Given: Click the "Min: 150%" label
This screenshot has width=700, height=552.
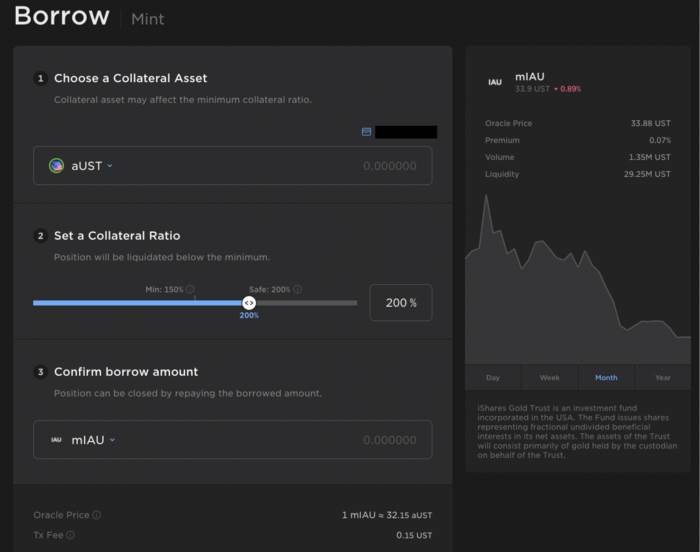Looking at the screenshot, I should [x=164, y=289].
